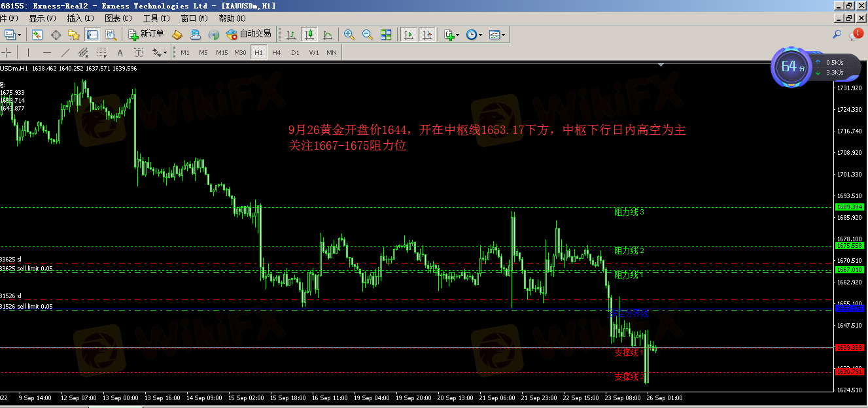Select the crosshair cursor tool
The image size is (868, 408).
(x=7, y=52)
